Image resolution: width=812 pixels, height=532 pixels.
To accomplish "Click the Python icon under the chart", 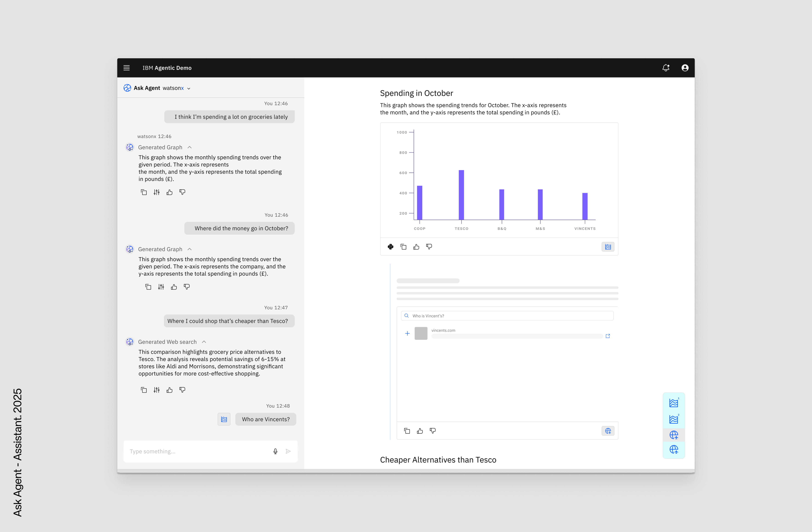I will click(391, 247).
